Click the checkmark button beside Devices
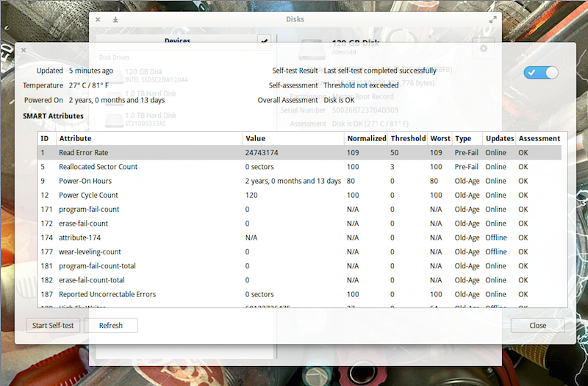The height and width of the screenshot is (386, 588). 264,41
